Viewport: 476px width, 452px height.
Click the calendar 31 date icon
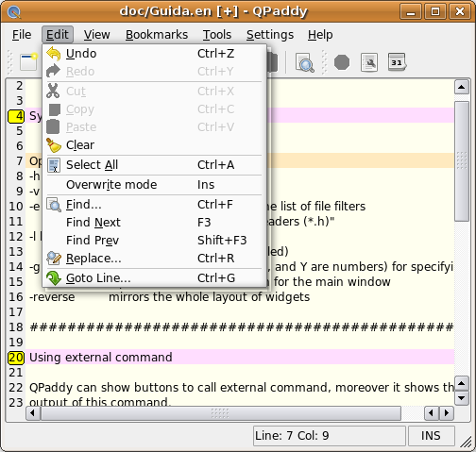[x=397, y=62]
